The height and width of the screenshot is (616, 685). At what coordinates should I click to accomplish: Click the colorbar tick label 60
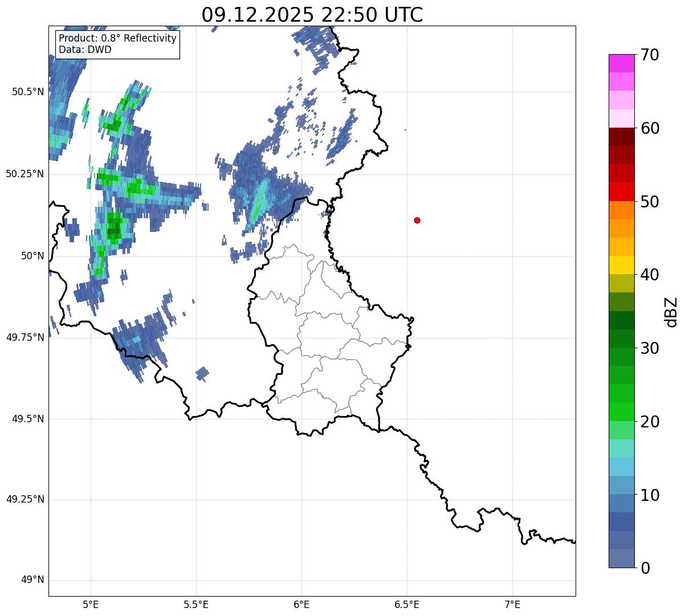coord(650,128)
